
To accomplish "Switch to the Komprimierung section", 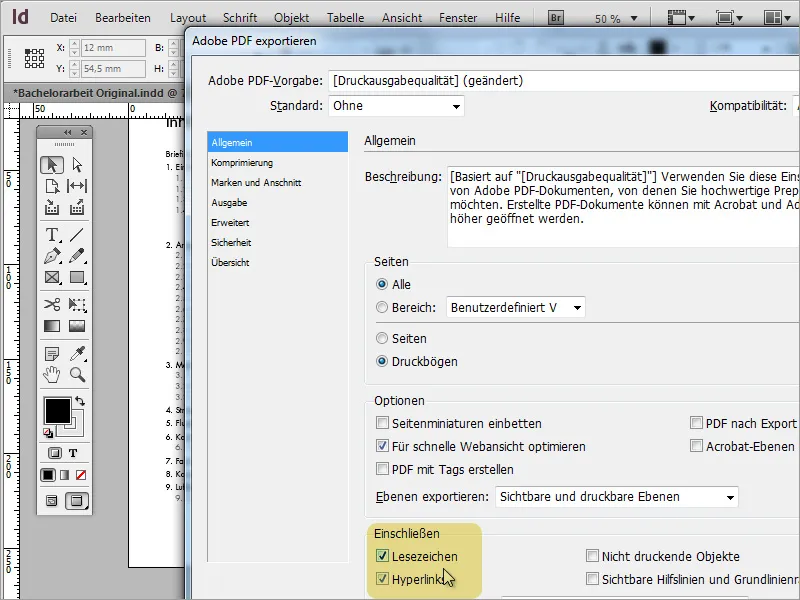I will point(278,163).
